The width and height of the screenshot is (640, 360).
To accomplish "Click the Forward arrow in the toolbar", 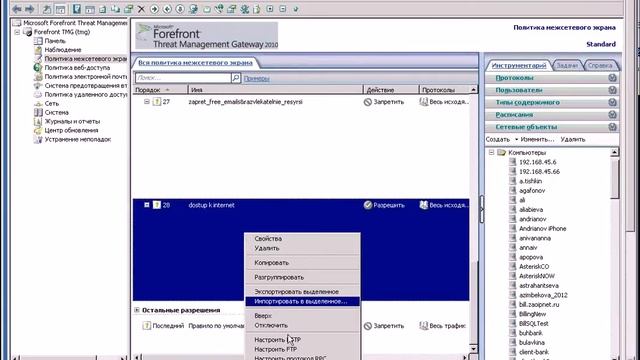I will [x=30, y=9].
